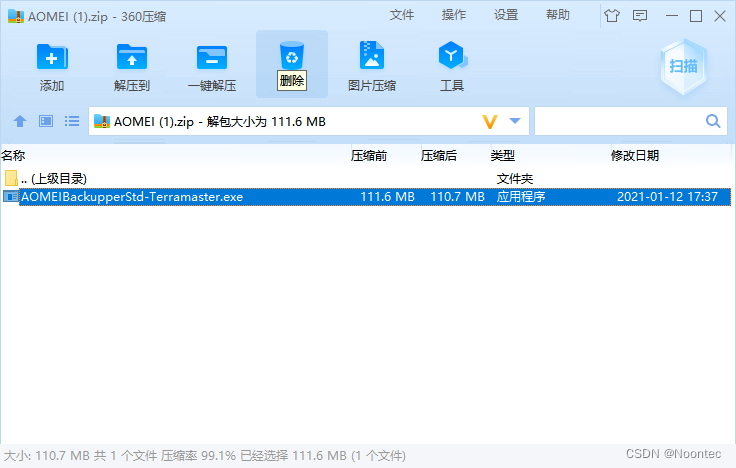Open the 工具 (Tools) hexagon icon
Viewport: 736px width, 468px height.
coord(452,55)
